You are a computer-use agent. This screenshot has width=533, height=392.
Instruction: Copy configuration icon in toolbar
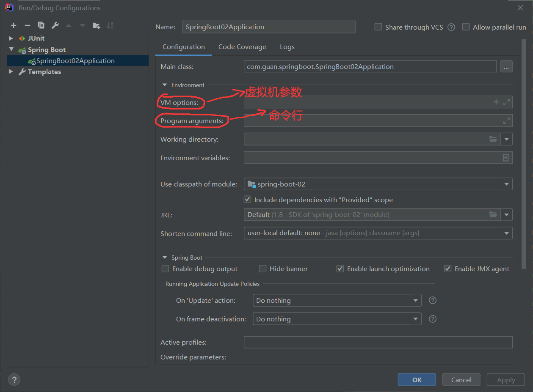tap(41, 25)
